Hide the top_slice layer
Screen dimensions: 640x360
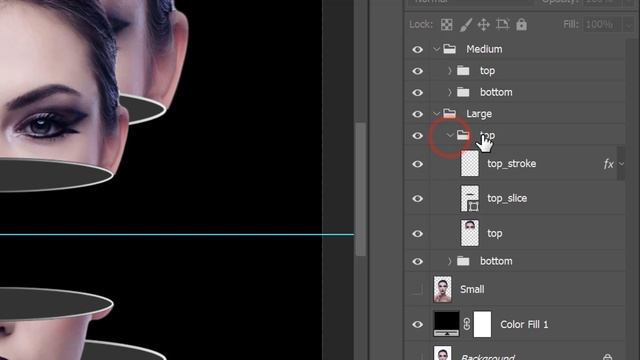pos(417,199)
